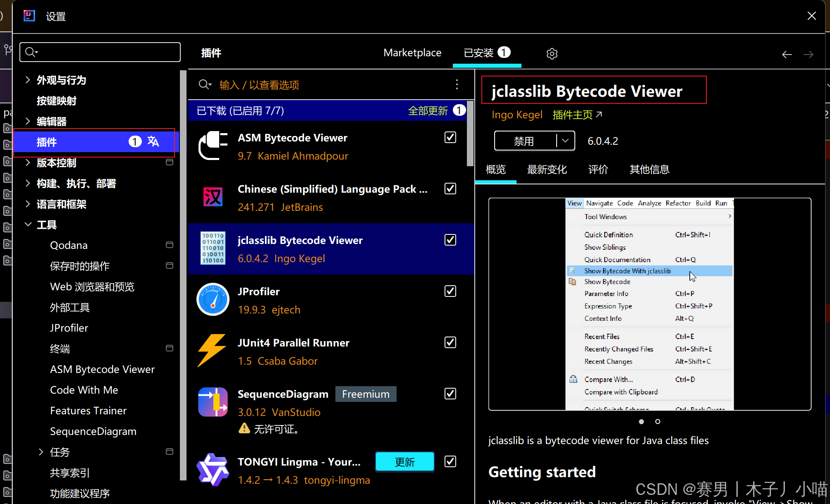Uncheck the ASM Bytecode Viewer checkbox
830x504 pixels.
point(450,137)
